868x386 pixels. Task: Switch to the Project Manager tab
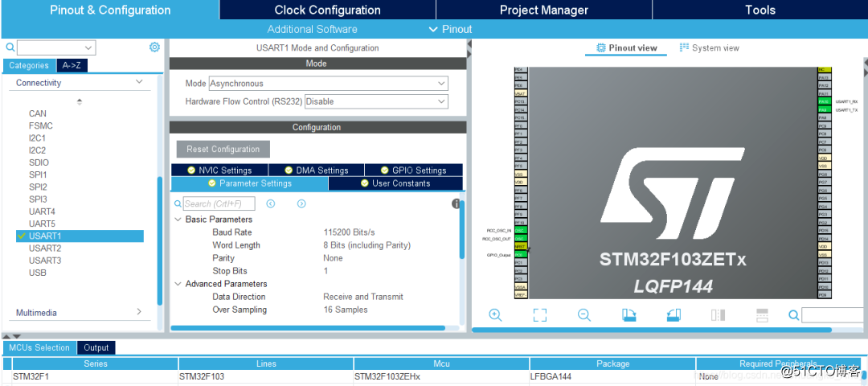[x=543, y=10]
